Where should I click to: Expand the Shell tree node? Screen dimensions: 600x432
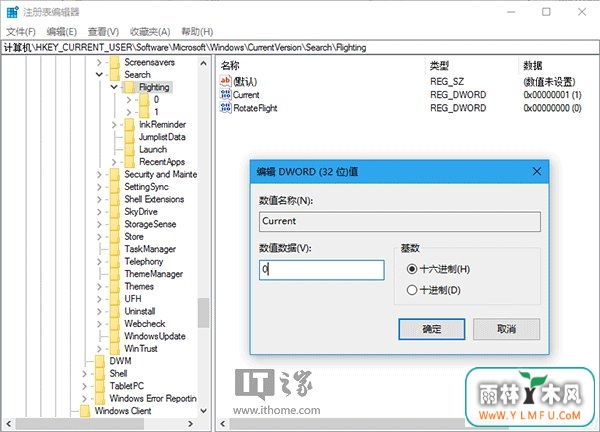pos(84,374)
